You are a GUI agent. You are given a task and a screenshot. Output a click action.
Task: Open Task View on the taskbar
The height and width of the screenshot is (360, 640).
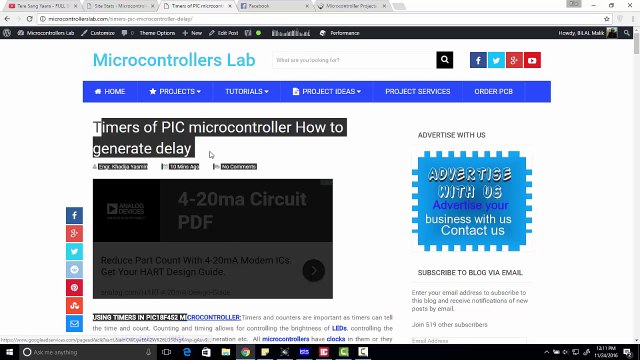(x=166, y=352)
